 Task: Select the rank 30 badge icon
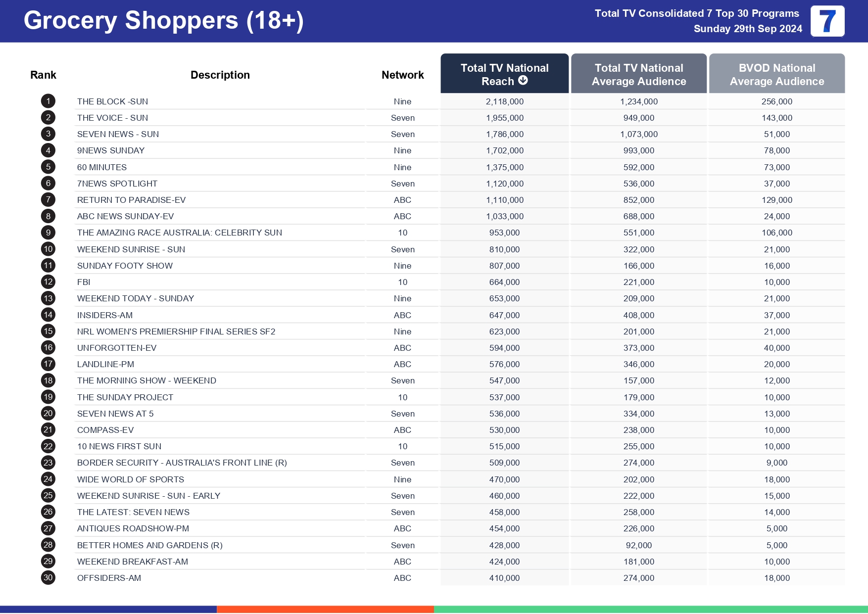tap(48, 577)
